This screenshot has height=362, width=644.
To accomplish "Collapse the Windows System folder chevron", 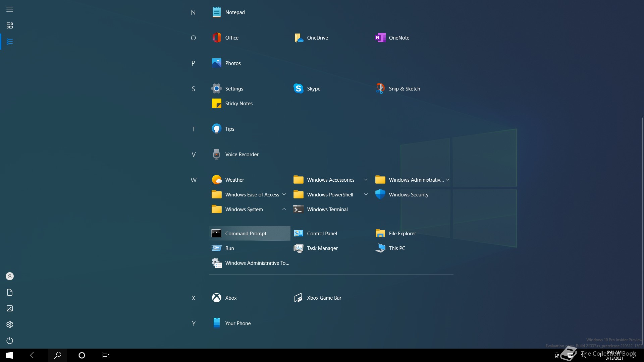I will pyautogui.click(x=284, y=209).
